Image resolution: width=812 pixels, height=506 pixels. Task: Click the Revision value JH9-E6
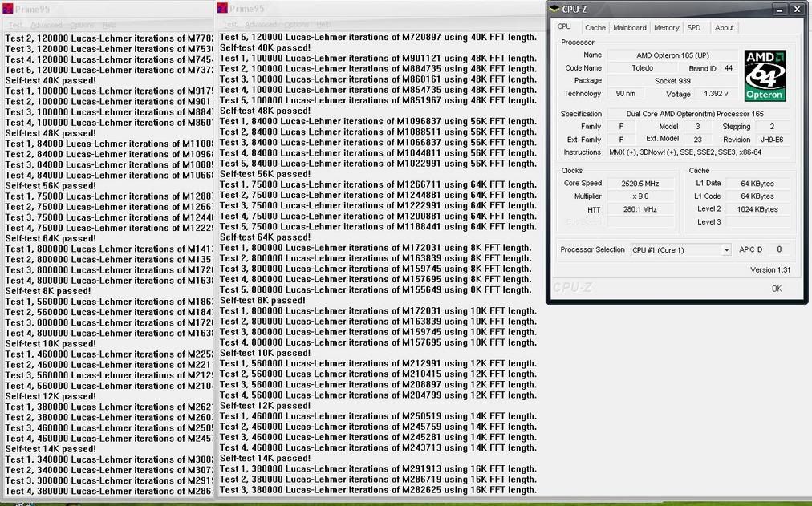pos(772,140)
